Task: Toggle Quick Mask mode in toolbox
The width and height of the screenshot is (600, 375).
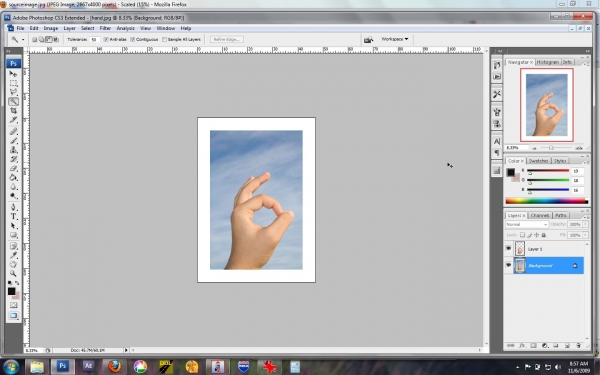Action: pyautogui.click(x=13, y=305)
